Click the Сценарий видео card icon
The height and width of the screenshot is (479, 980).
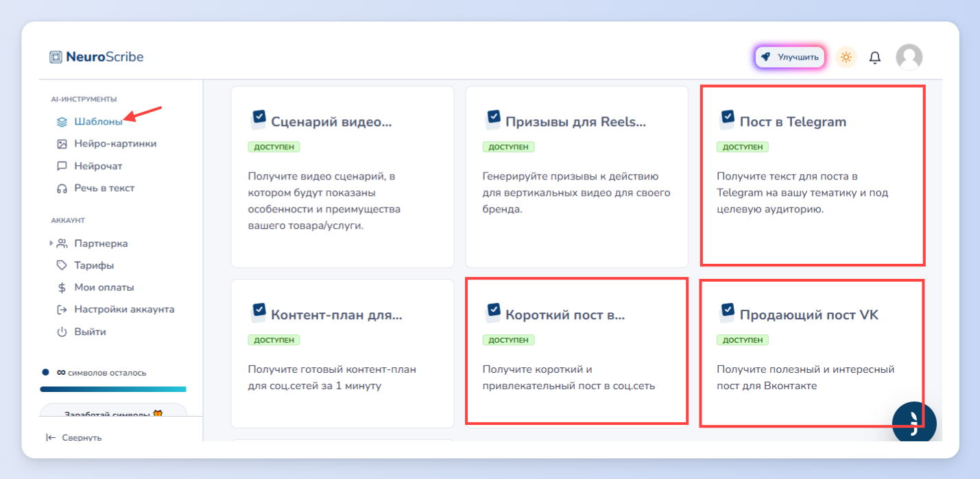259,119
